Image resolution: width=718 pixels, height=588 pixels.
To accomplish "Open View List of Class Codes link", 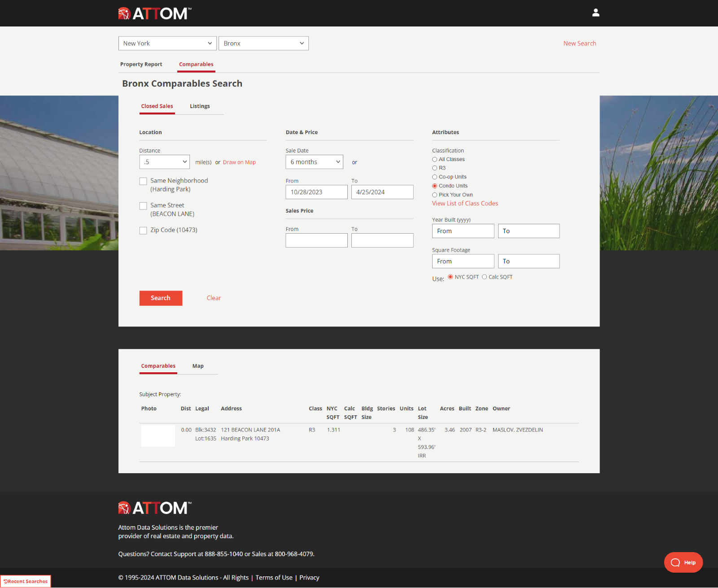I will 465,204.
